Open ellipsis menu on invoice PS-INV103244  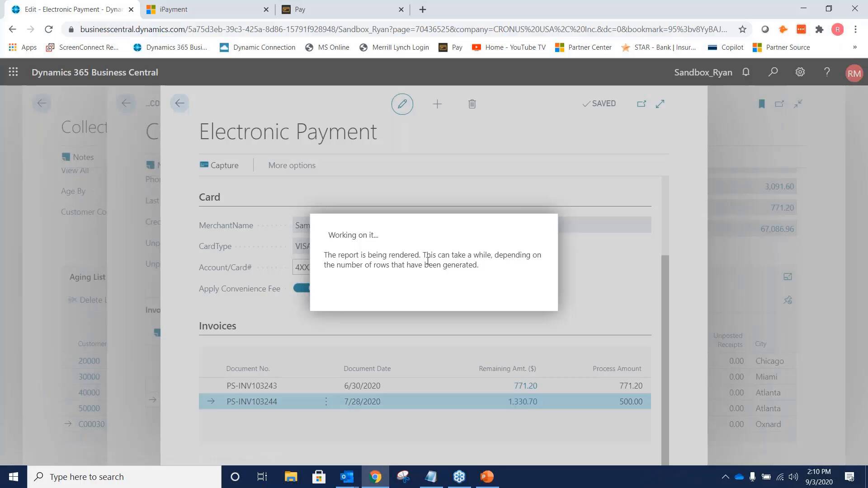325,401
